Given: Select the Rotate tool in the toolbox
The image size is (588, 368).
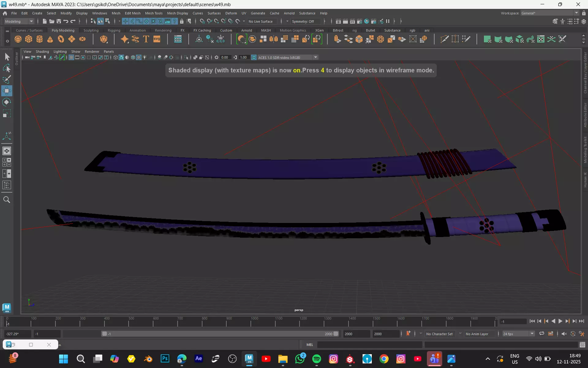Looking at the screenshot, I should click(7, 102).
